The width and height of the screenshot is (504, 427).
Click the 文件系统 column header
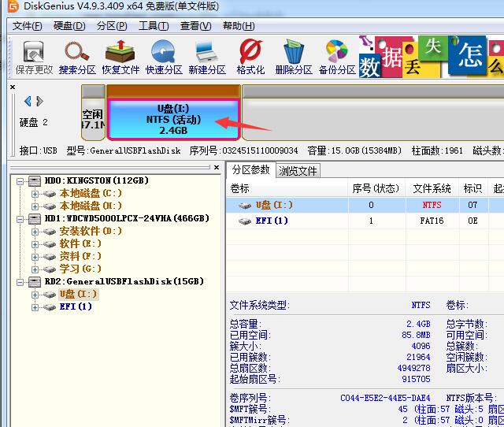coord(432,188)
